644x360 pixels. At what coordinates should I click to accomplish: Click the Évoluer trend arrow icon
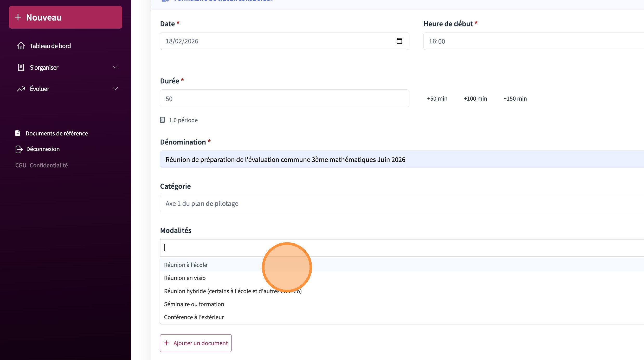coord(21,89)
